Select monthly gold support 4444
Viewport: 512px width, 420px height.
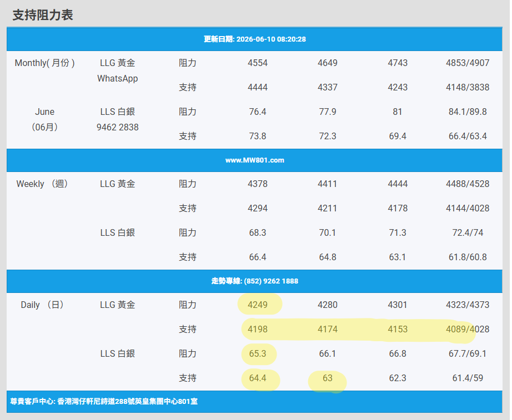pyautogui.click(x=258, y=87)
